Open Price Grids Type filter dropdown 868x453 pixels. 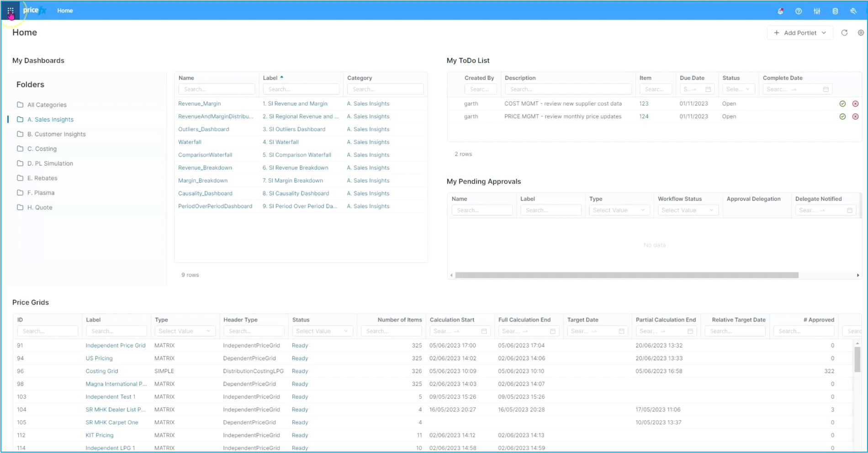185,331
